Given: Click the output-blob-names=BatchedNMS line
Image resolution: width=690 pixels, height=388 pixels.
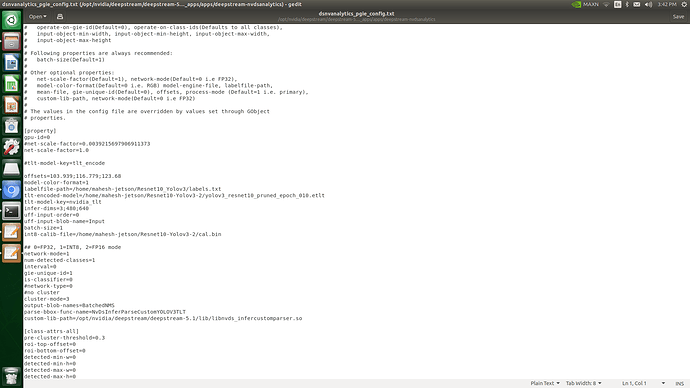Looking at the screenshot, I should point(69,305).
